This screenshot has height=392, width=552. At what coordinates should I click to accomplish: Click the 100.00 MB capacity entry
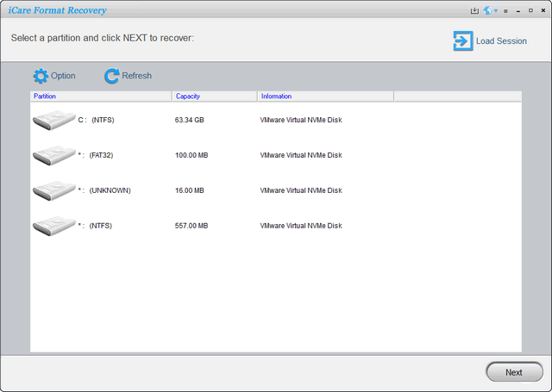pos(191,156)
